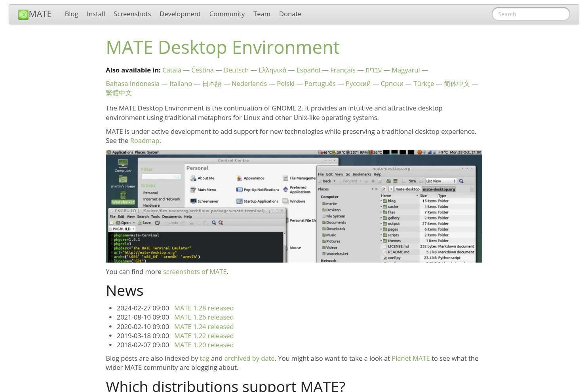Image resolution: width=588 pixels, height=392 pixels.
Task: Open the 简体中文 version
Action: (x=457, y=84)
